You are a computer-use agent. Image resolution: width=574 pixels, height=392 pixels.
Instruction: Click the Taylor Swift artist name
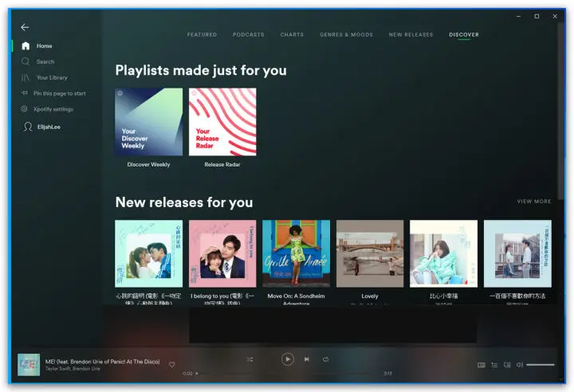57,369
